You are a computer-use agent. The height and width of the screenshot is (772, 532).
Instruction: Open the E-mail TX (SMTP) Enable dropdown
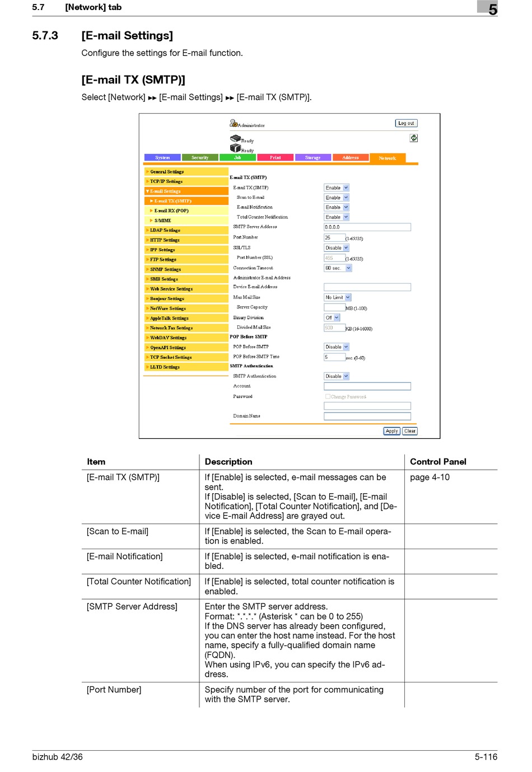click(x=337, y=188)
